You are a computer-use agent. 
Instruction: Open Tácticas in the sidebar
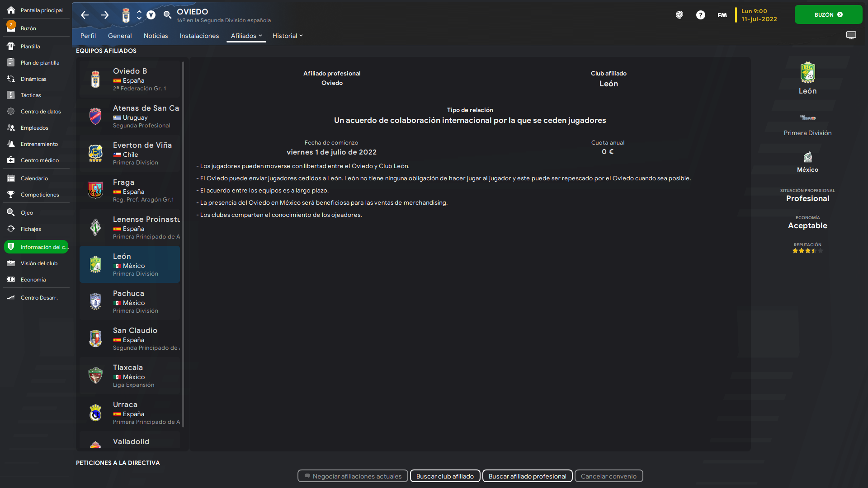[31, 95]
